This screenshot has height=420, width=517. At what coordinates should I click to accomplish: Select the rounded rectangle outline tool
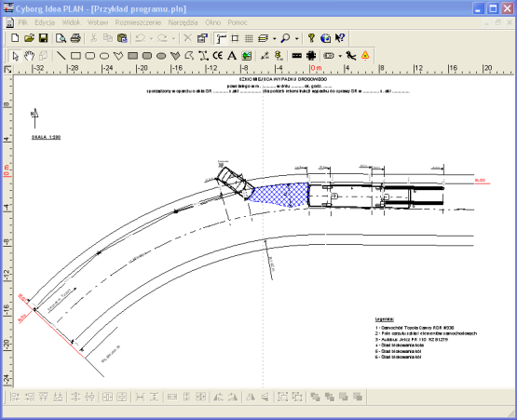point(90,56)
